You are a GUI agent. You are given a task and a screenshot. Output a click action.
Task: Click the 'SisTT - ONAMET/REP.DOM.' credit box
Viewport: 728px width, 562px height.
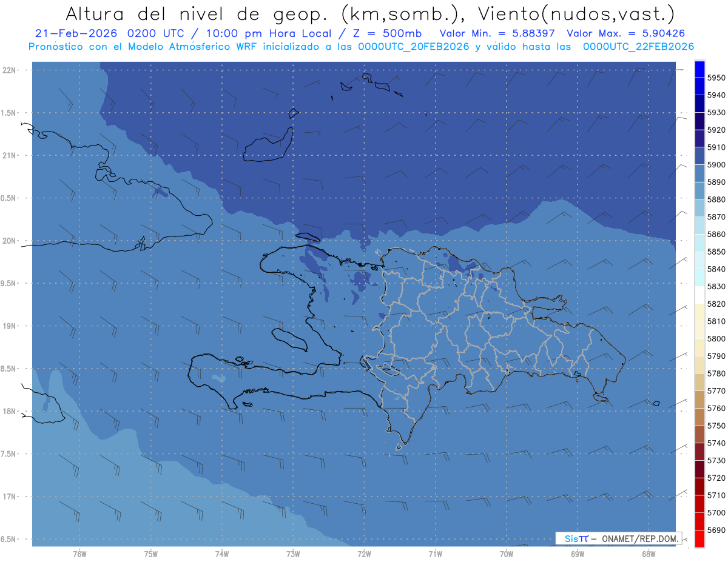tap(618, 538)
